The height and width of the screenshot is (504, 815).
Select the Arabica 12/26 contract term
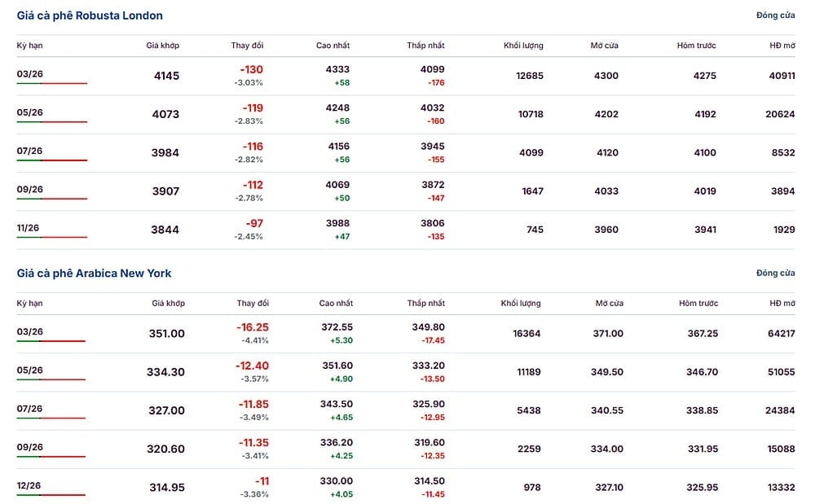[29, 484]
